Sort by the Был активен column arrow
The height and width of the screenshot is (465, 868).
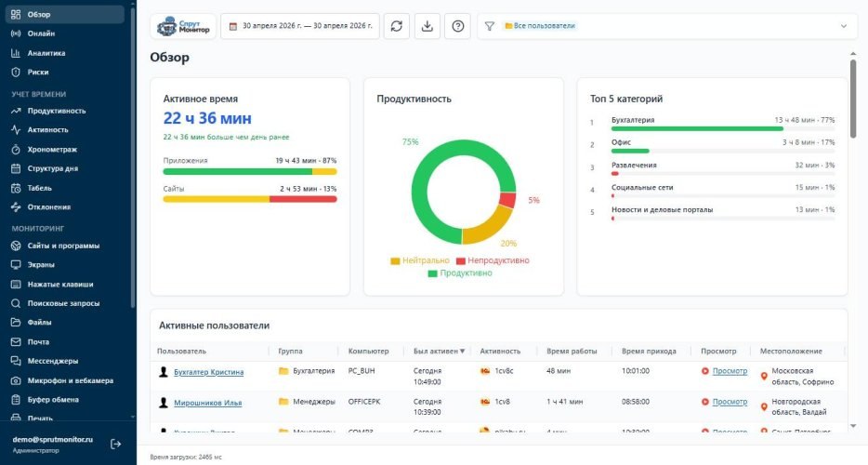click(x=462, y=351)
